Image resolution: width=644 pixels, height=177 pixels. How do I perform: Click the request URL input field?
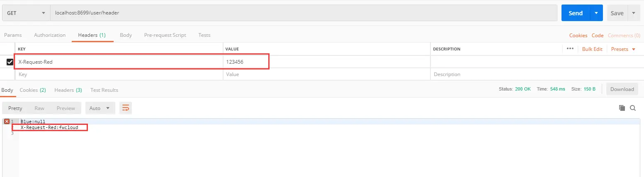303,13
